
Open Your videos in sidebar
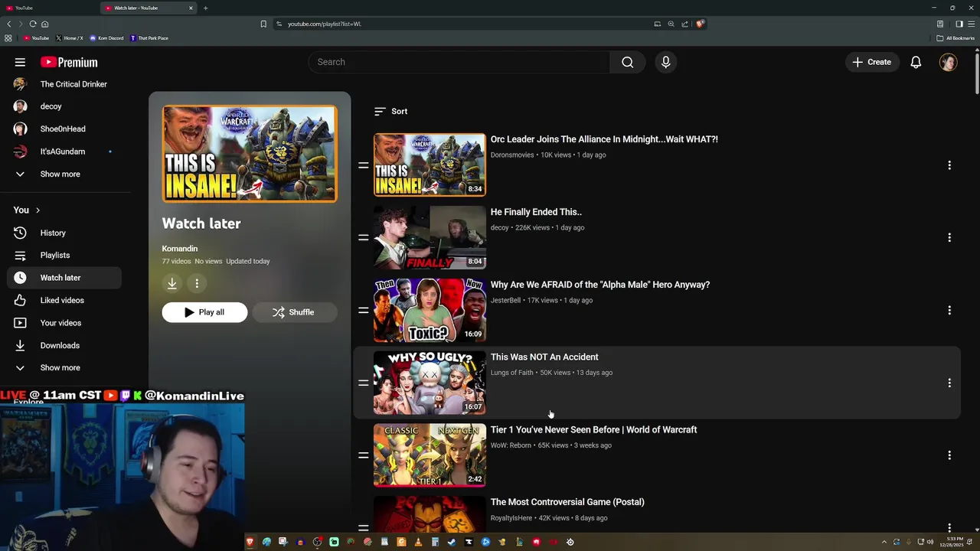click(x=64, y=323)
